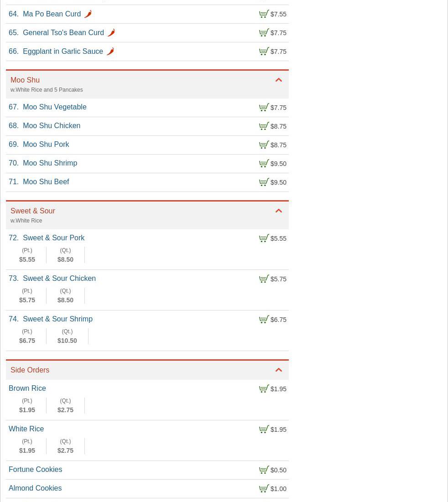Add Fortune Cookies using cart icon

pos(264,470)
